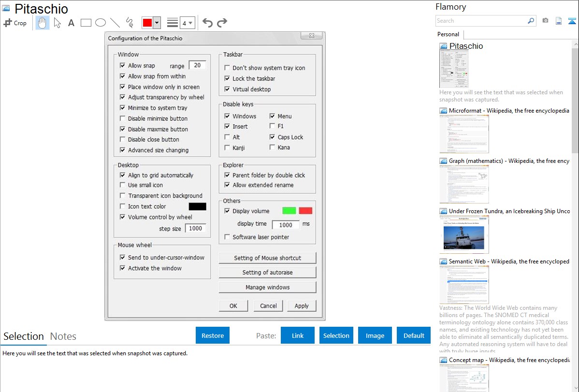Click Apply in the configuration dialog
The height and width of the screenshot is (392, 579).
point(301,306)
